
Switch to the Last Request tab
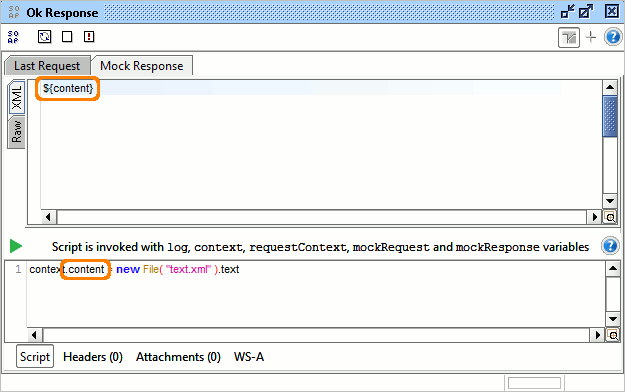coord(47,66)
